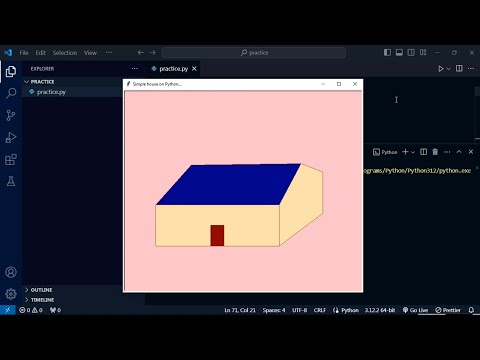Open terminal panel More Actions ellipsis
Screen dimensions: 480x360
click(x=447, y=152)
